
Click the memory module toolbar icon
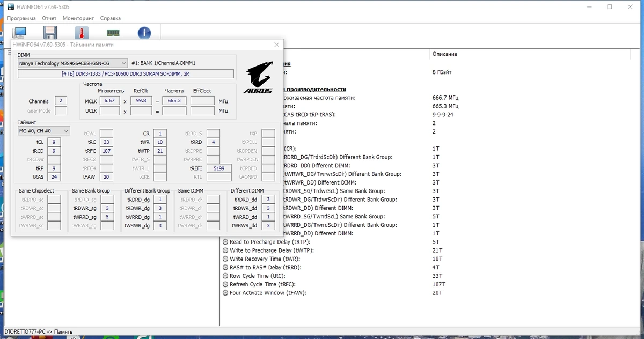pyautogui.click(x=113, y=33)
